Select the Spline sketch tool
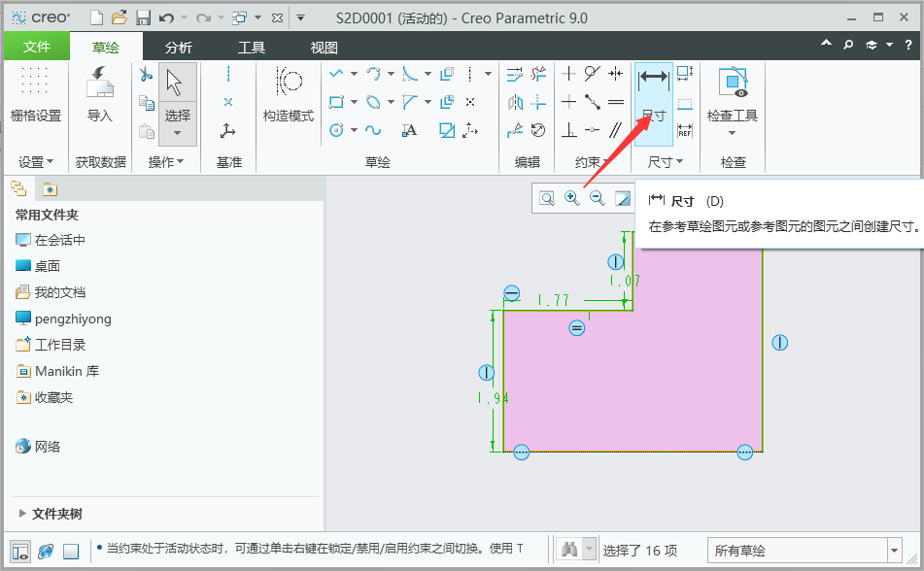Screen dimensions: 924x571 pyautogui.click(x=373, y=130)
